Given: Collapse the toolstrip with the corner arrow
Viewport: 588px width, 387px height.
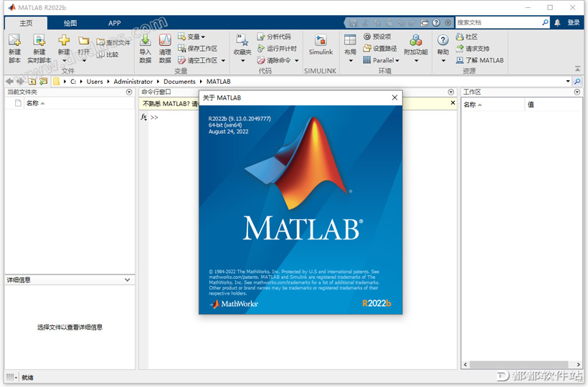Looking at the screenshot, I should click(577, 69).
